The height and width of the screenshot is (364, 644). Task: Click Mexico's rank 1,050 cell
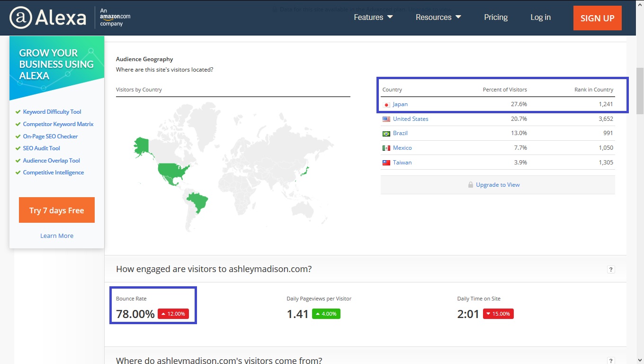tap(606, 148)
